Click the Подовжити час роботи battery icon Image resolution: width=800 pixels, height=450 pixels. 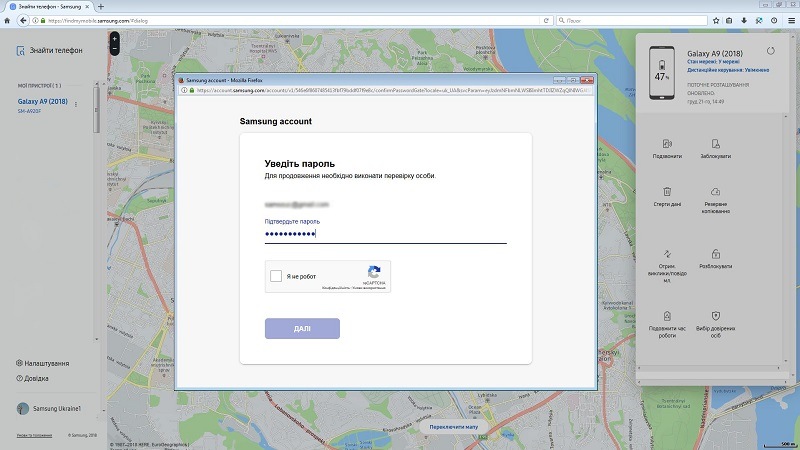tap(667, 316)
